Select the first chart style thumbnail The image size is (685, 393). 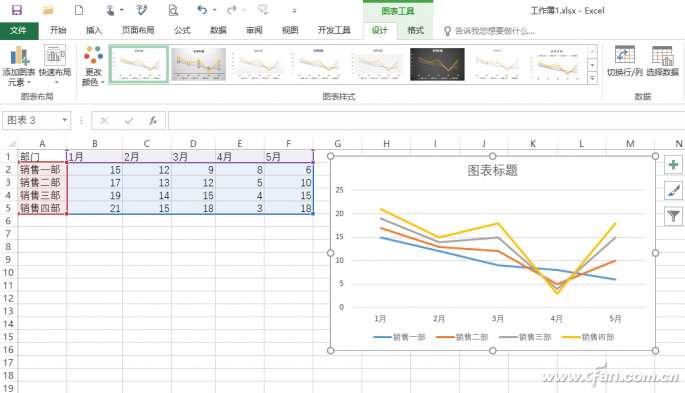pyautogui.click(x=138, y=64)
